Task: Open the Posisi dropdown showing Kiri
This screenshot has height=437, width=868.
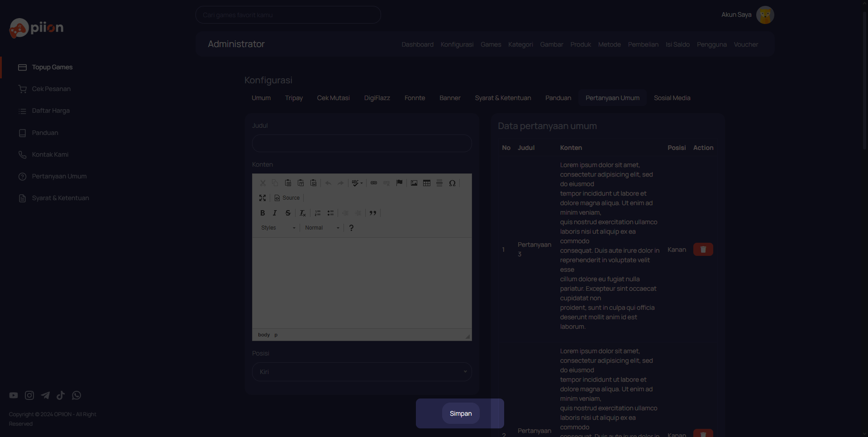Action: 362,372
